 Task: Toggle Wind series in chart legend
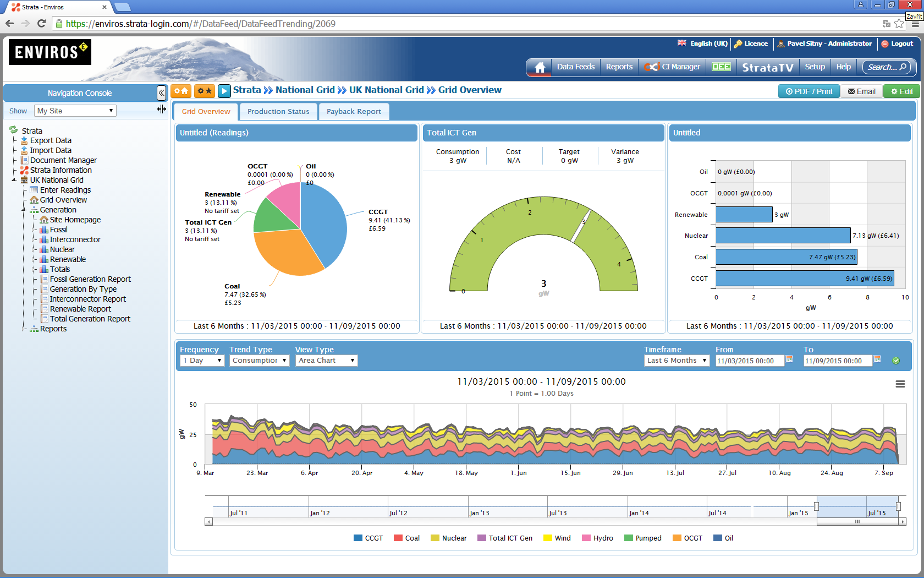pos(557,538)
